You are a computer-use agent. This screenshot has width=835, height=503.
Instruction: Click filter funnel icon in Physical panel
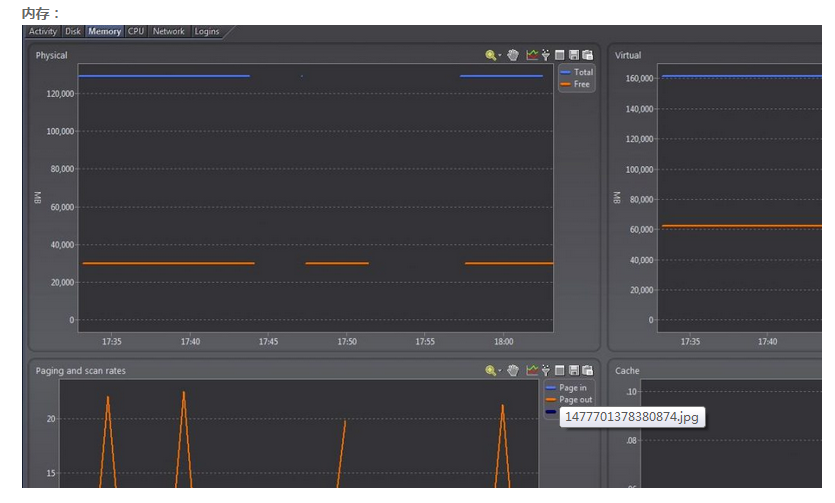tap(546, 55)
